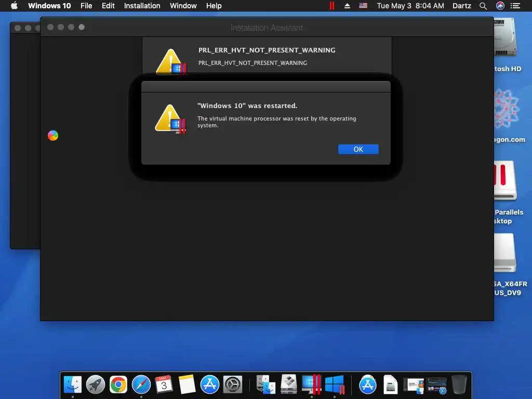This screenshot has width=532, height=399.
Task: Click the date and time in menu bar
Action: tap(410, 6)
